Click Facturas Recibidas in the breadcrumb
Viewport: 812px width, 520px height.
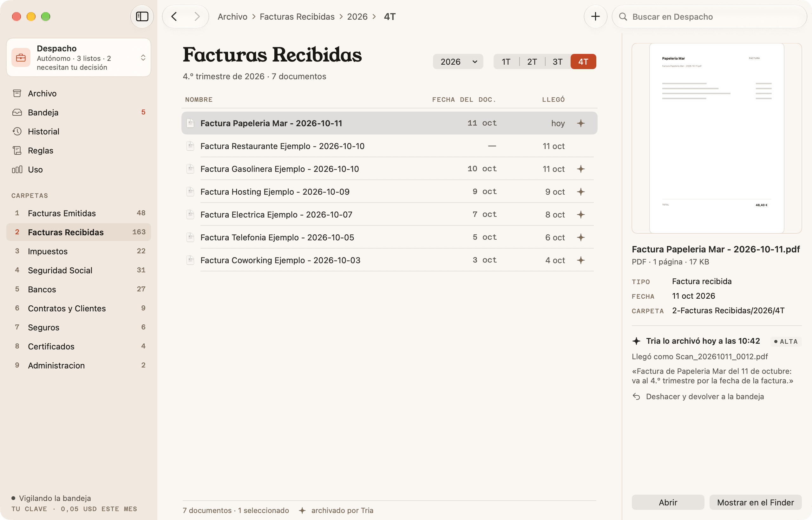coord(297,16)
